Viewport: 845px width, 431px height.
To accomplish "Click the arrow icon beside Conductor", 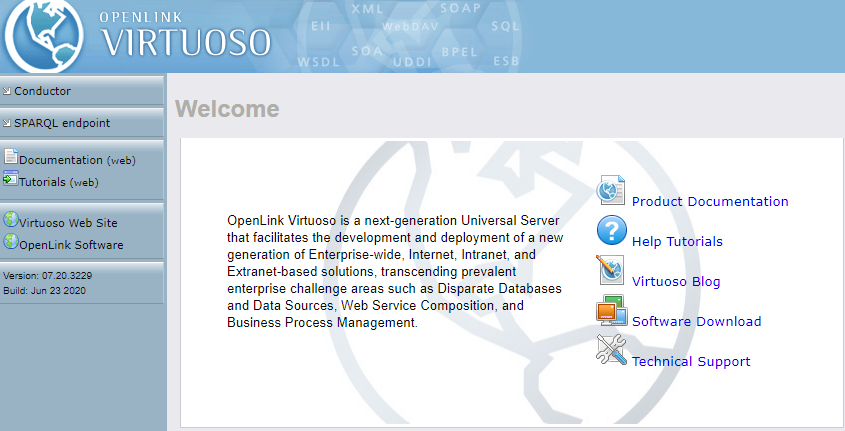I will [6, 91].
